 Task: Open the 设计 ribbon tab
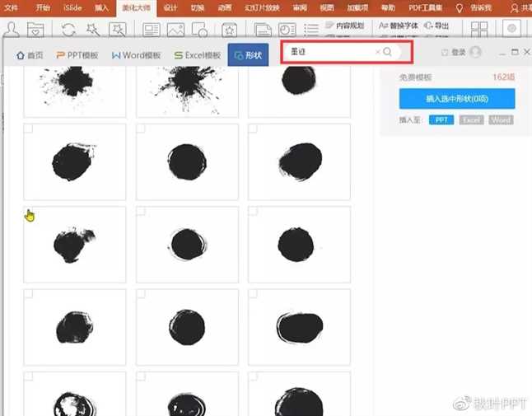[x=170, y=7]
